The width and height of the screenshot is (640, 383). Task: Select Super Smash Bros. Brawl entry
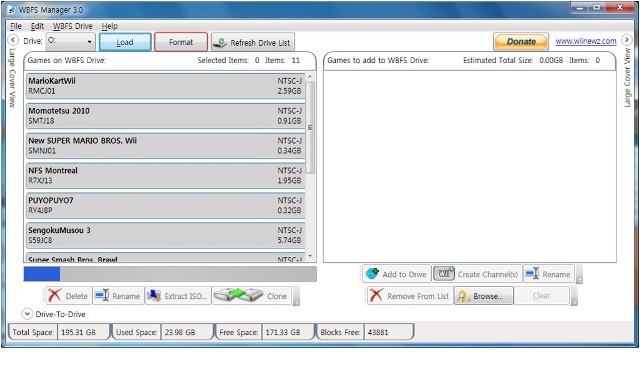(x=165, y=258)
